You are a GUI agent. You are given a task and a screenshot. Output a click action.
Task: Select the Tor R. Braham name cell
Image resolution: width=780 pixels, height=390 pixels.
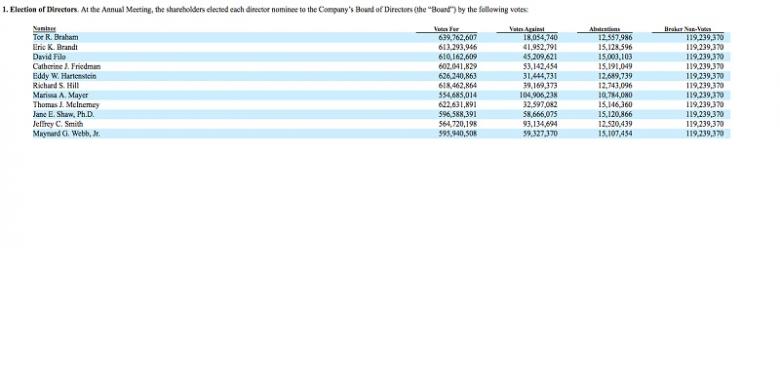coord(55,37)
